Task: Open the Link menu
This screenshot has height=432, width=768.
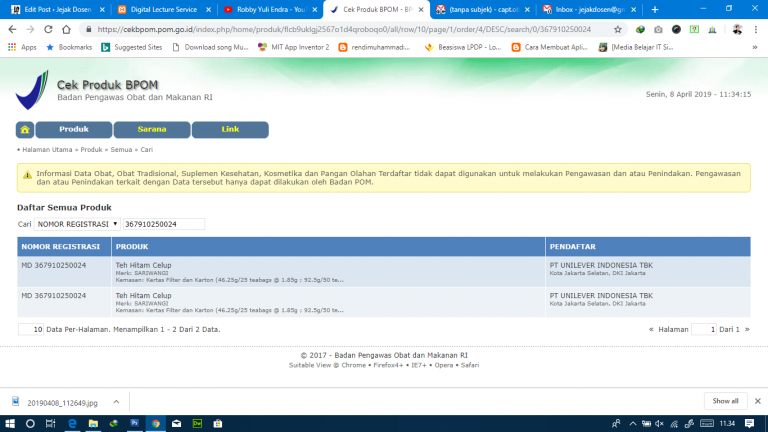Action: click(x=230, y=129)
